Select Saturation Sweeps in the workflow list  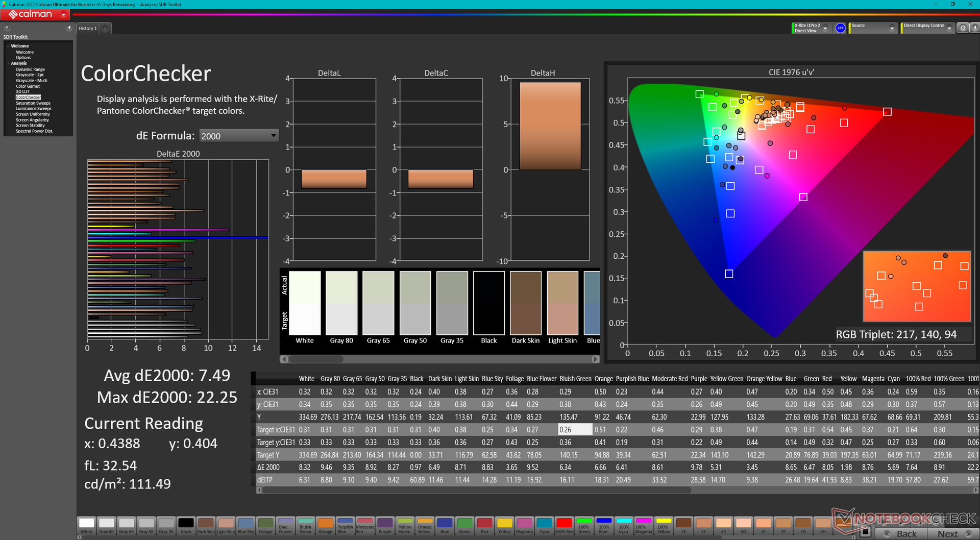point(33,103)
